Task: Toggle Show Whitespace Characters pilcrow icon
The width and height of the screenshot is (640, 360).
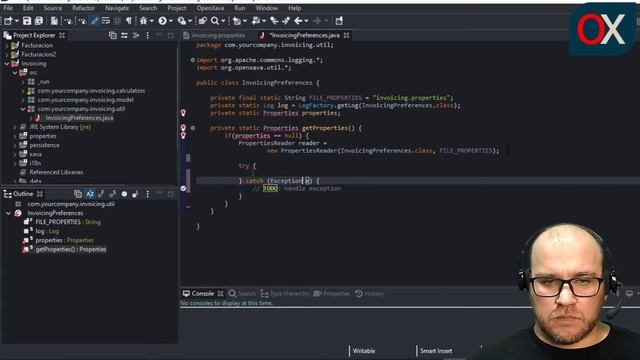Action: point(129,21)
